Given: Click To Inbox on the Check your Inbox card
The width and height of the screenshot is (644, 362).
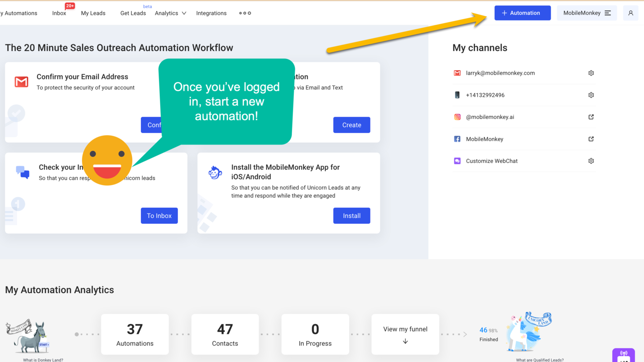Looking at the screenshot, I should pyautogui.click(x=159, y=215).
